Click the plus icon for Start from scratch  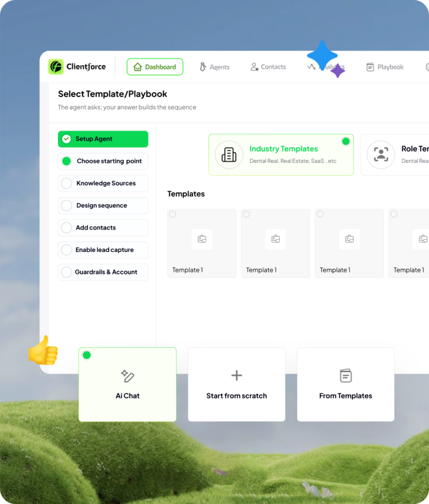(x=236, y=376)
